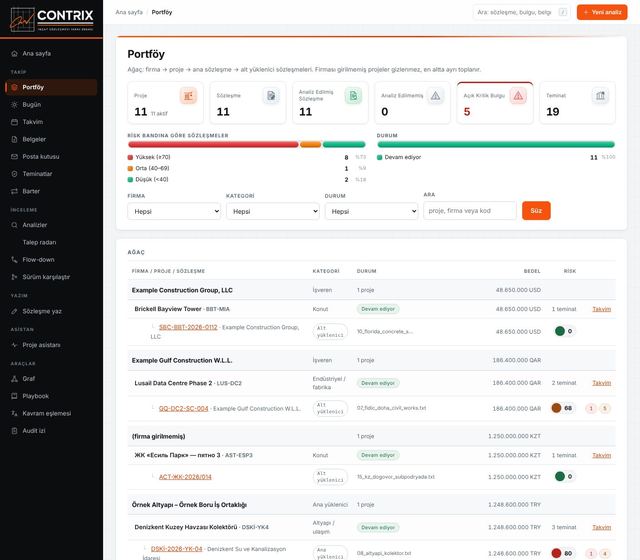Click the proje, firma veya kod search box
This screenshot has height=560, width=640.
coord(470,211)
